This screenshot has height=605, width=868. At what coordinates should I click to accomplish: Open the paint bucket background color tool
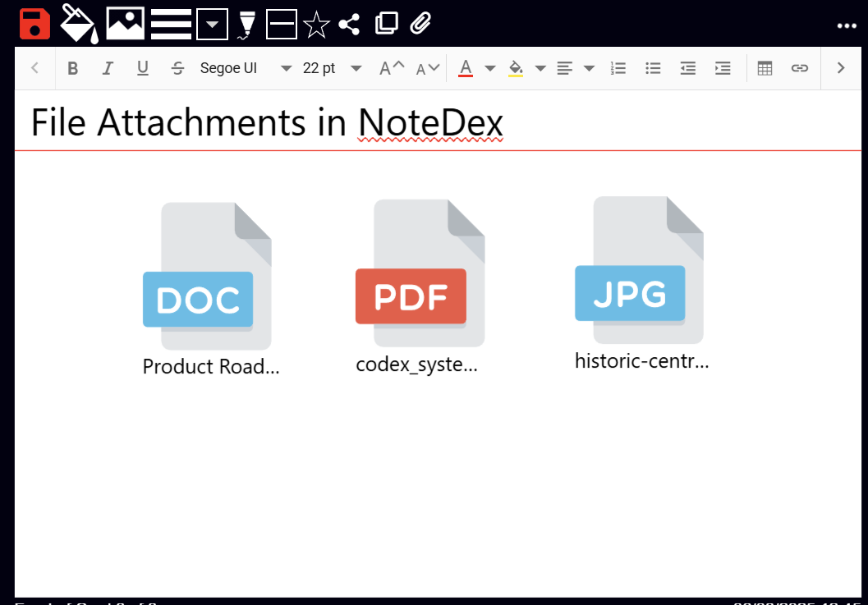pyautogui.click(x=79, y=23)
